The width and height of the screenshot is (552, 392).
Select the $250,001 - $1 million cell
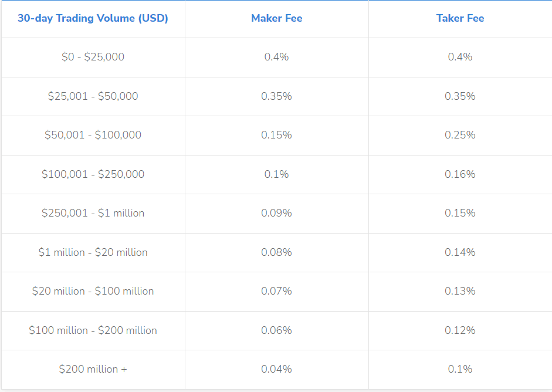[93, 213]
